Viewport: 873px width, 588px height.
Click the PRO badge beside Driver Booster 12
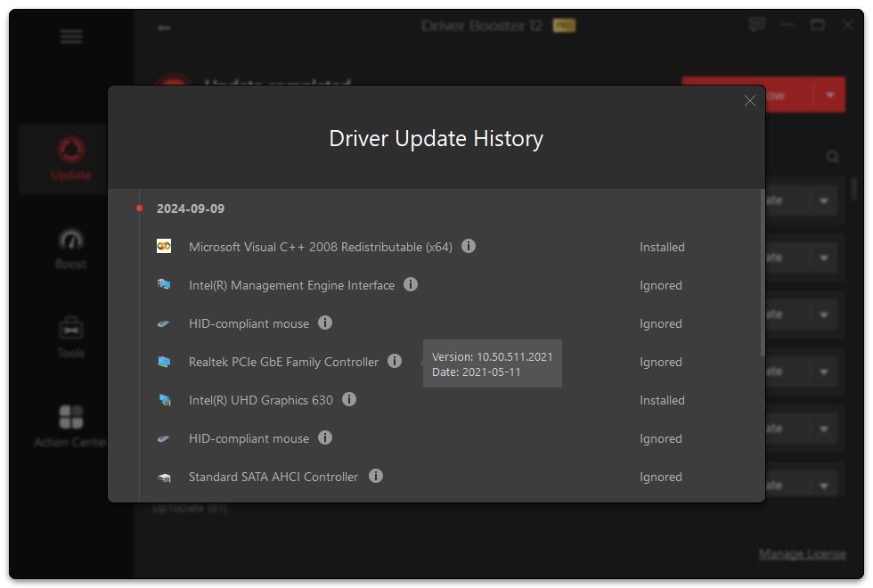pyautogui.click(x=564, y=26)
